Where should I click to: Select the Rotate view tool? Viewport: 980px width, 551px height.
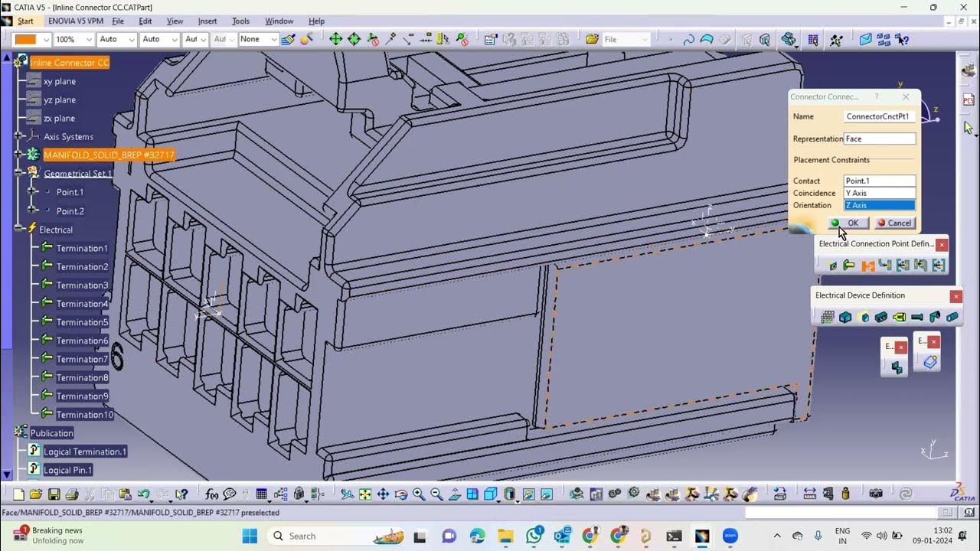[x=401, y=494]
